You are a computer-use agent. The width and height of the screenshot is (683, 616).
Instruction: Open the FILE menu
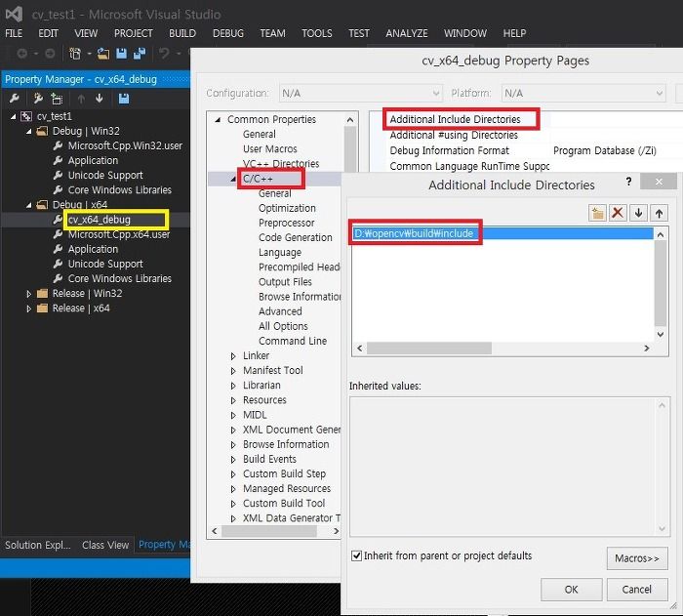pos(14,33)
